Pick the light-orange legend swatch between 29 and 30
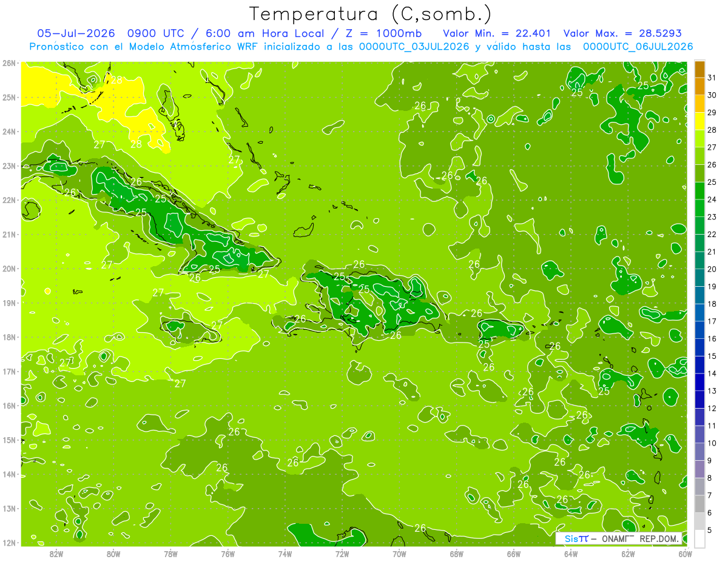Screen dimensions: 728x562 pyautogui.click(x=699, y=104)
